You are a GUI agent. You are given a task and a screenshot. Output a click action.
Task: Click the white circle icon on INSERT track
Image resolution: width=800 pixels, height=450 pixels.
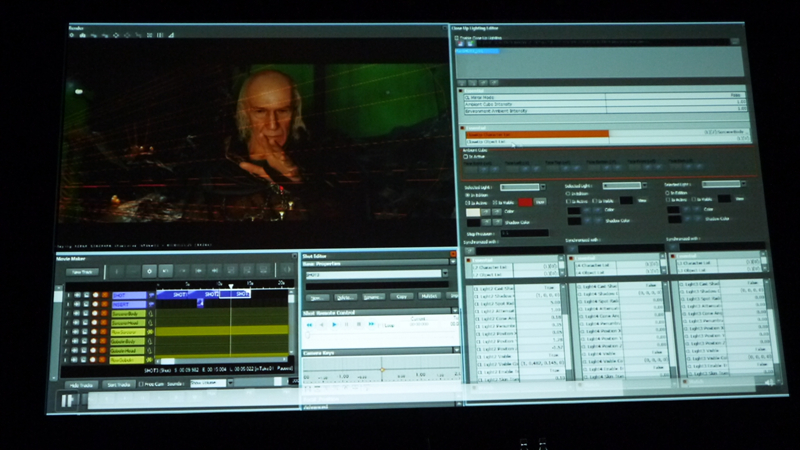[x=95, y=305]
